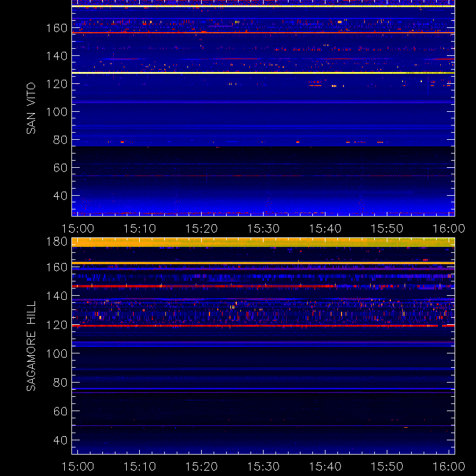
Task: Select the 80 tick label on SAN VITO axis
Action: point(60,140)
